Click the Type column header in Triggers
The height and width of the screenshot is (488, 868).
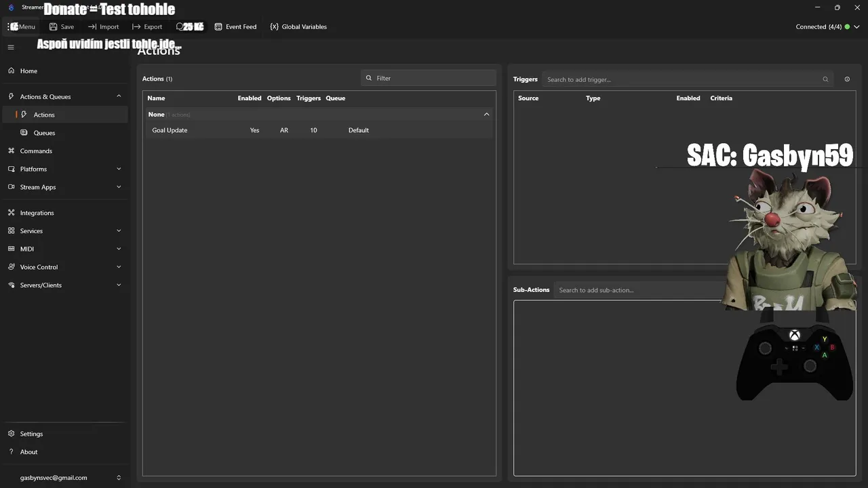click(593, 98)
